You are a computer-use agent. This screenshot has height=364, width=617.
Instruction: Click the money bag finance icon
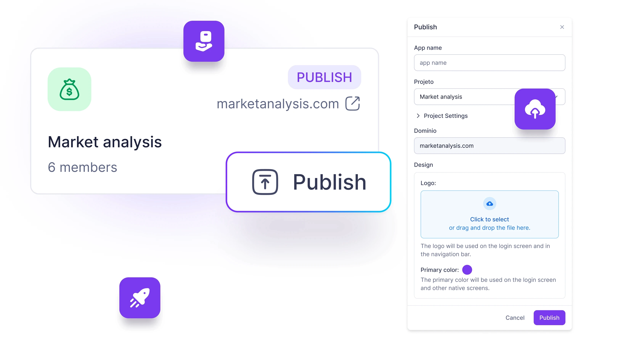[x=70, y=89]
